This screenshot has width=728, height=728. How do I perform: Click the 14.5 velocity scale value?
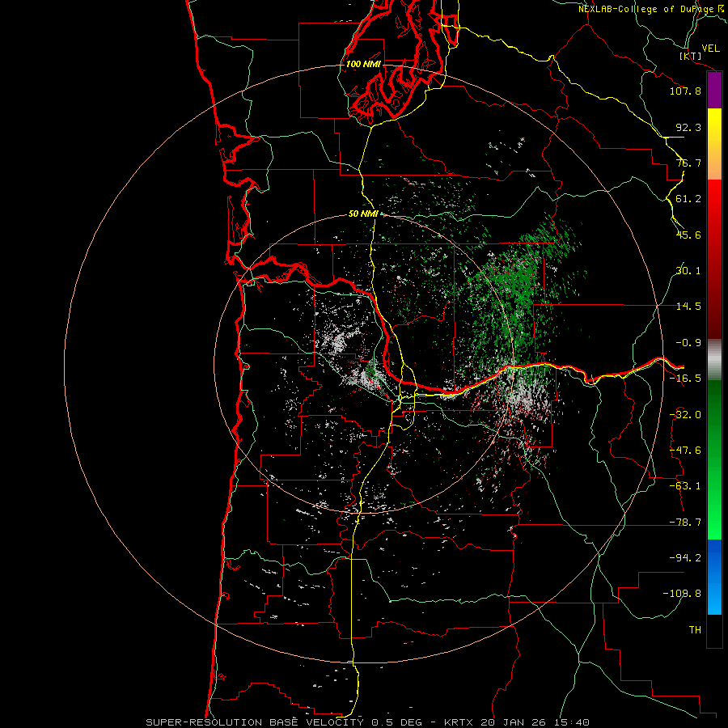pyautogui.click(x=688, y=307)
